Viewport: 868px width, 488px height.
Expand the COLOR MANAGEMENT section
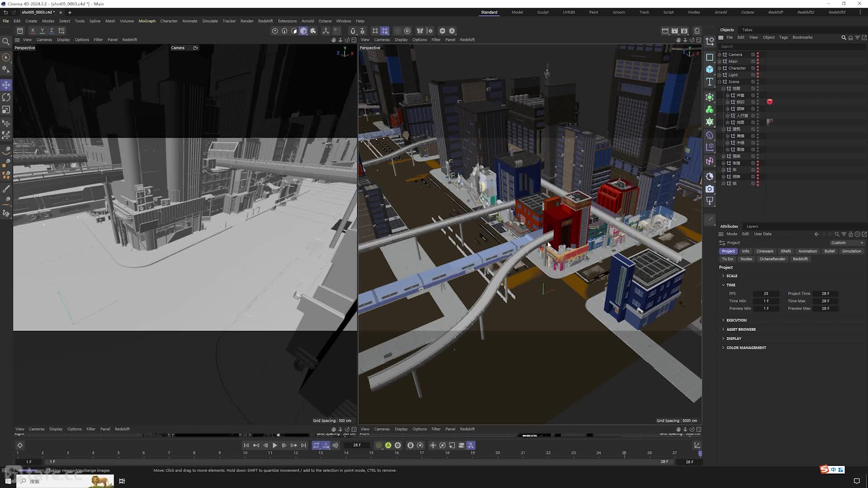coord(723,347)
